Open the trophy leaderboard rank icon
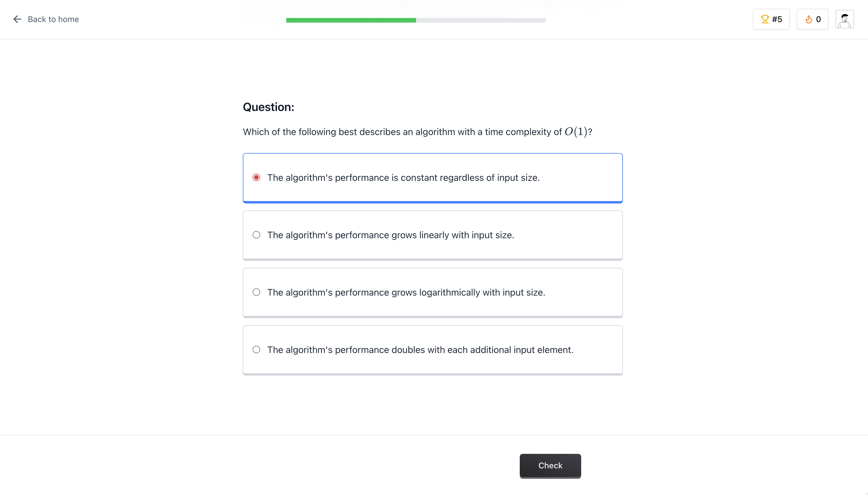868x495 pixels. 765,19
